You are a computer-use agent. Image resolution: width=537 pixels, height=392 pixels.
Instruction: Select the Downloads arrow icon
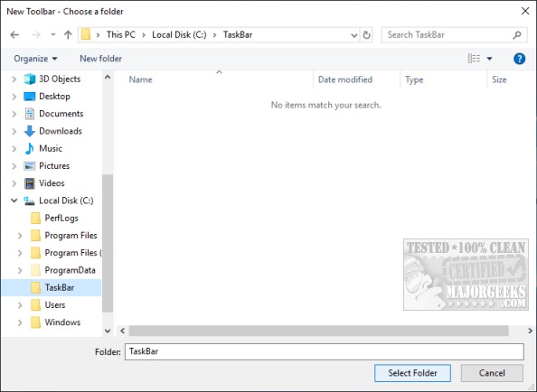pos(30,131)
